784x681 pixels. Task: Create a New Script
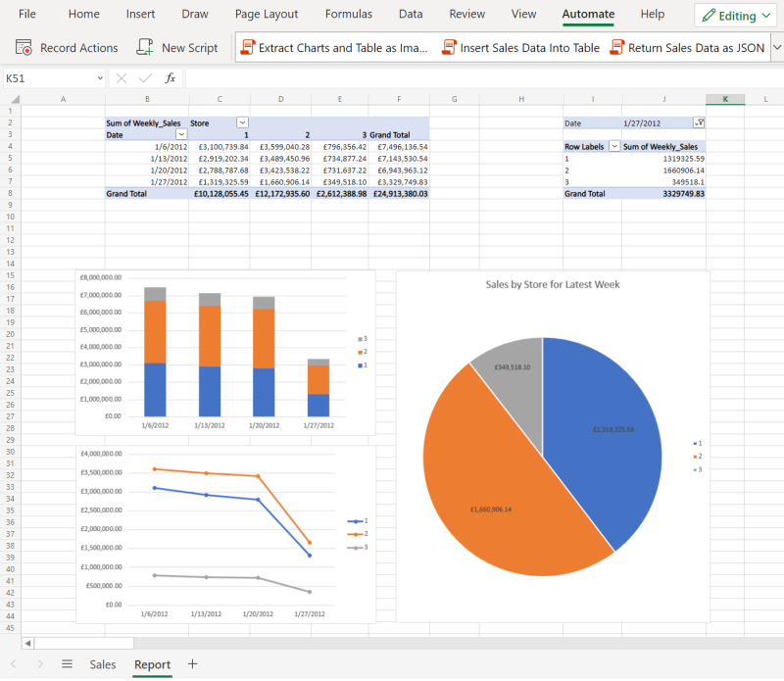coord(177,48)
